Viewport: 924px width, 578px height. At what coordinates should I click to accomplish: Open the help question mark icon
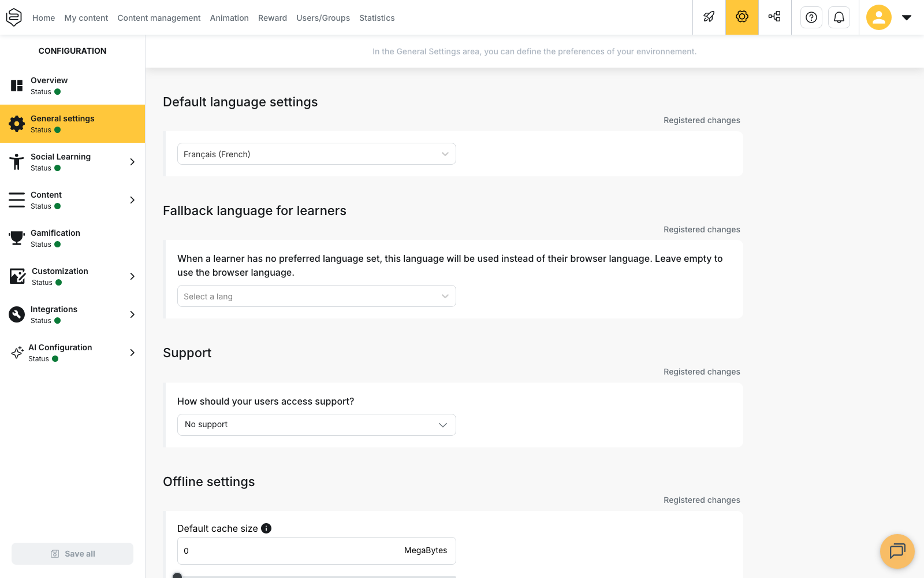(x=811, y=17)
